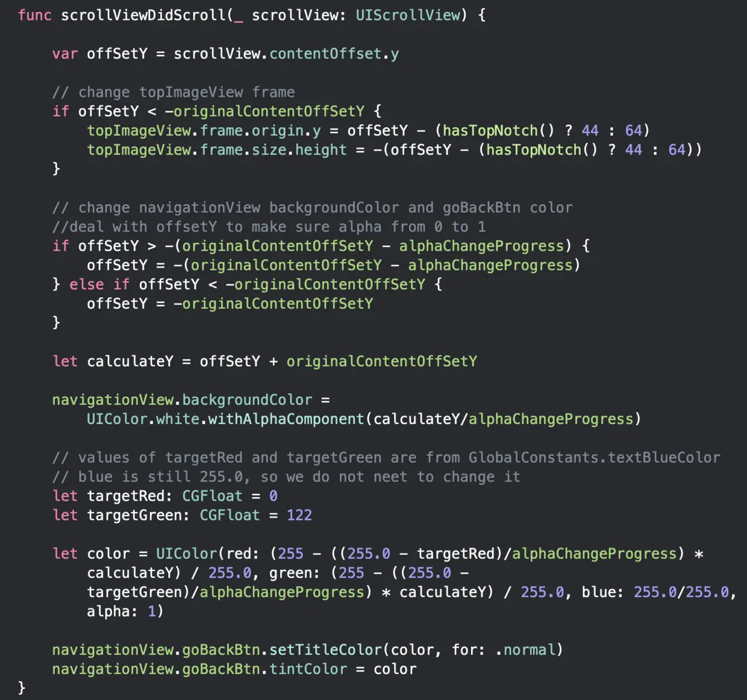Screen dimensions: 747x700
Task: Click the let calculateY declaration
Action: [264, 361]
